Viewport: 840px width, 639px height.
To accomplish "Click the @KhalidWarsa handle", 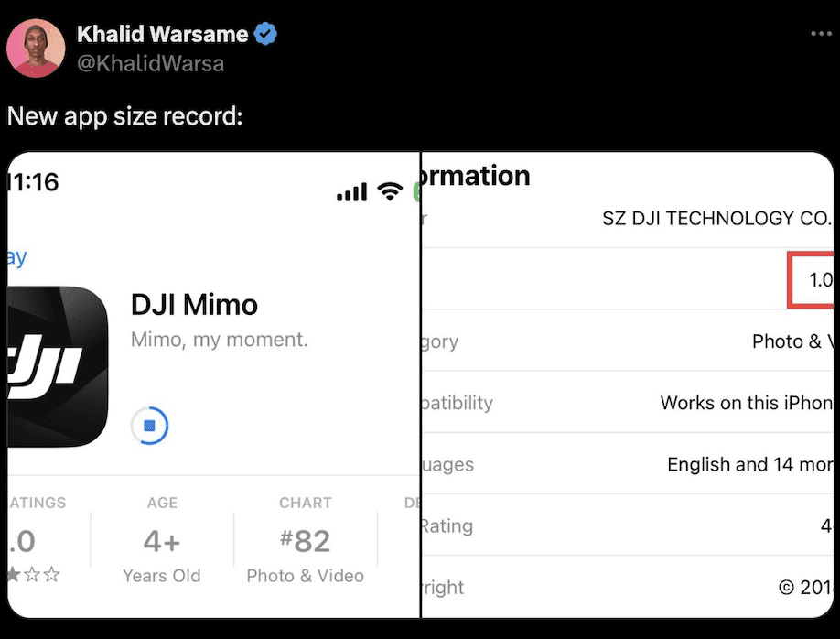I will [x=150, y=64].
